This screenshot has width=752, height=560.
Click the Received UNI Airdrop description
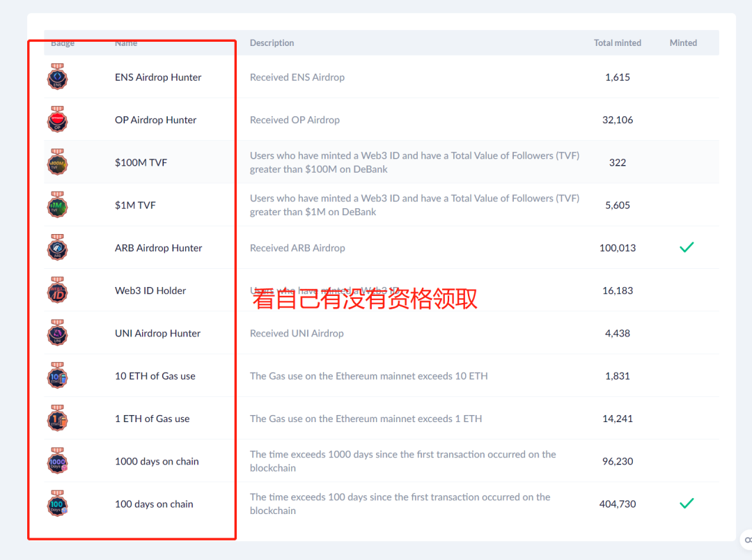(297, 334)
